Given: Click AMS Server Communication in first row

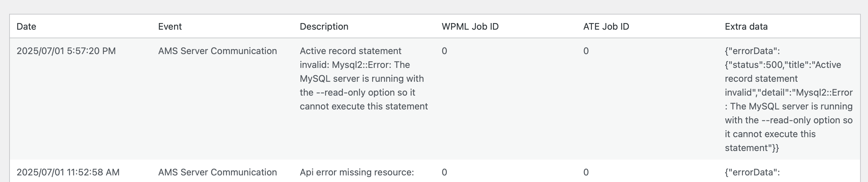Looking at the screenshot, I should (217, 51).
